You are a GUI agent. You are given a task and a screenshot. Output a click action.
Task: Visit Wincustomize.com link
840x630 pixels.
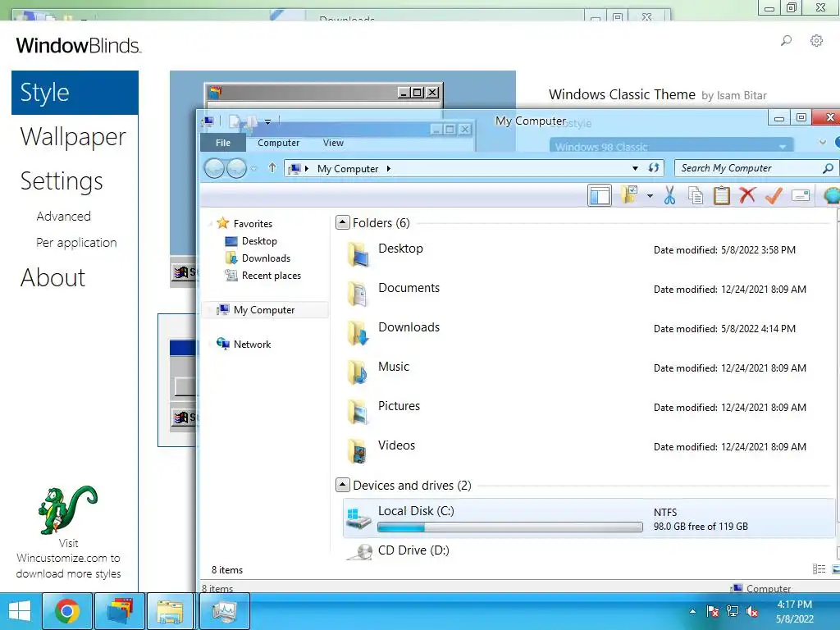[x=69, y=558]
